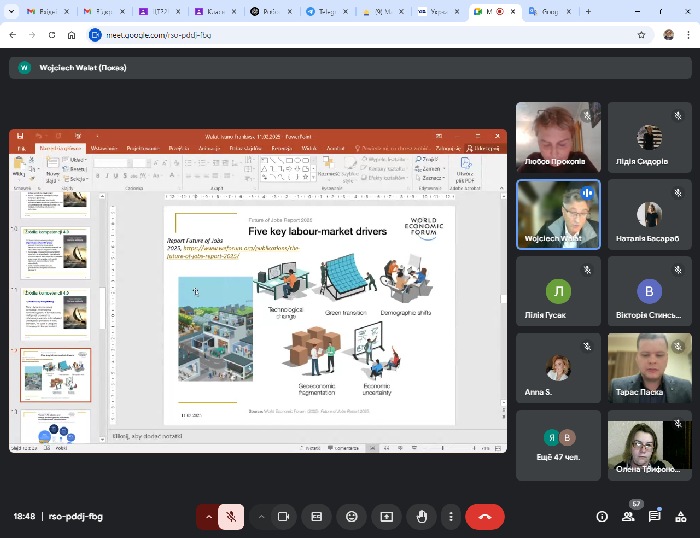Show the participants list panel
Image resolution: width=700 pixels, height=538 pixels.
(629, 517)
